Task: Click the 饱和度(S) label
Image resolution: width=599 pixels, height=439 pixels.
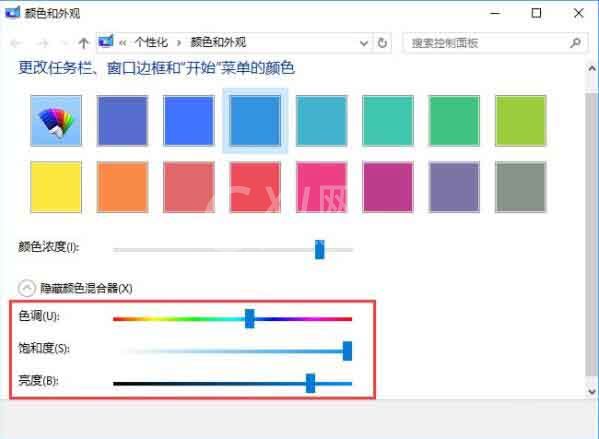Action: 44,348
